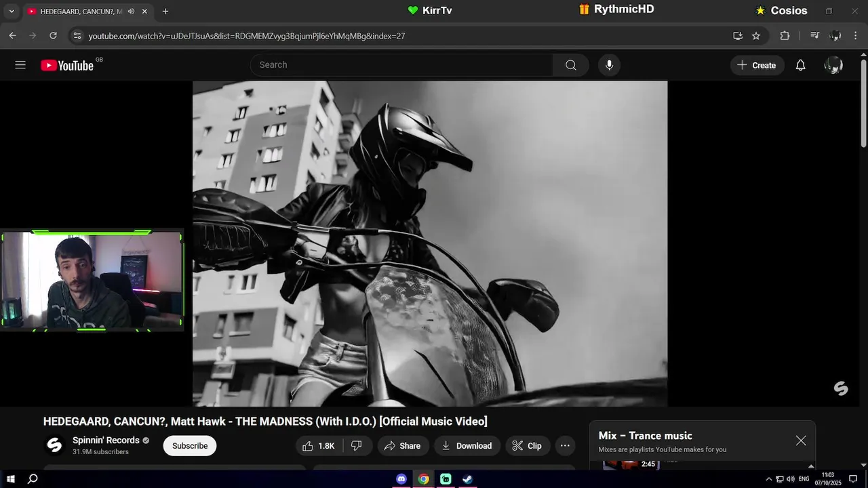Open Chrome extensions puzzle icon
This screenshot has height=488, width=868.
point(785,35)
